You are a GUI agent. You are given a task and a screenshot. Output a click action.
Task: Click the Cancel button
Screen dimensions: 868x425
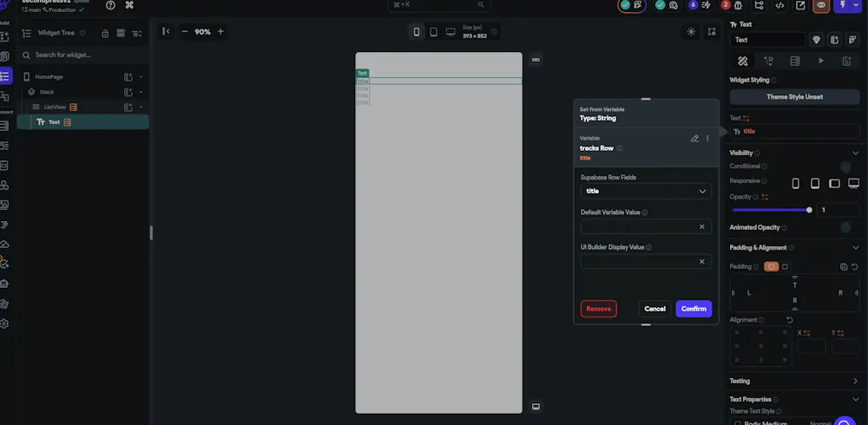(x=654, y=309)
